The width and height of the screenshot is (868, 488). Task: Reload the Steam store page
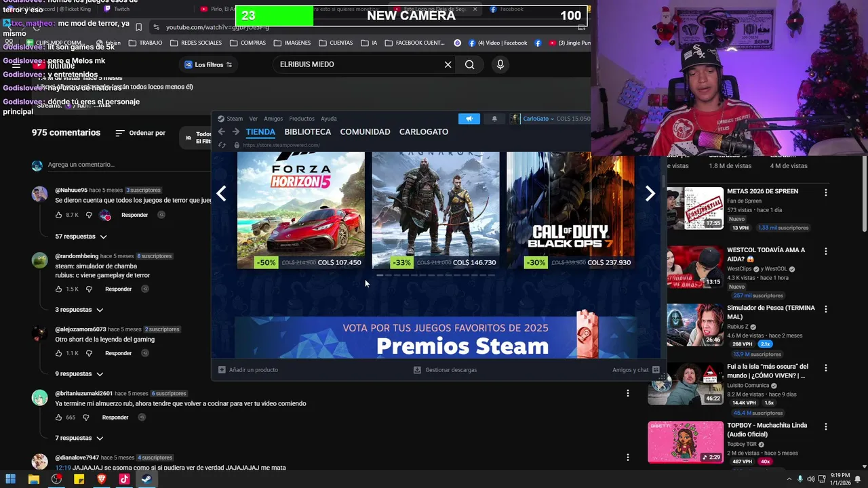click(x=222, y=145)
